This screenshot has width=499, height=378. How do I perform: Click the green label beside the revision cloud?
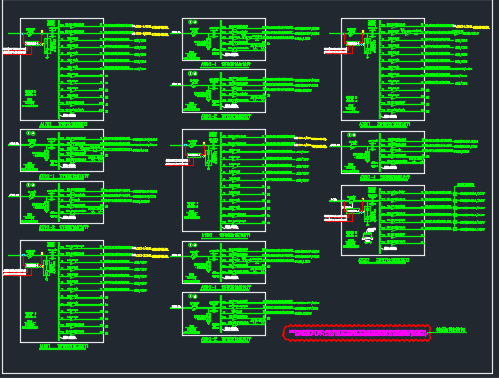coord(451,330)
